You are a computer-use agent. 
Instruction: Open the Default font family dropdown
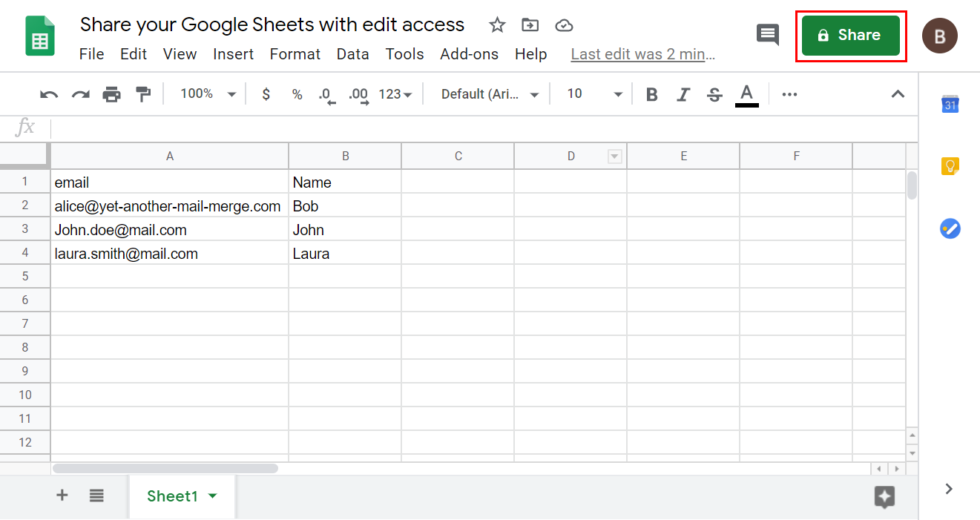(x=490, y=94)
